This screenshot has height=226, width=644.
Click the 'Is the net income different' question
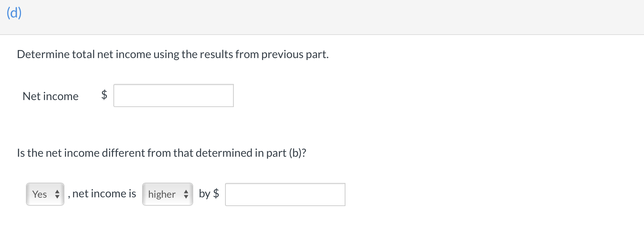pyautogui.click(x=162, y=153)
